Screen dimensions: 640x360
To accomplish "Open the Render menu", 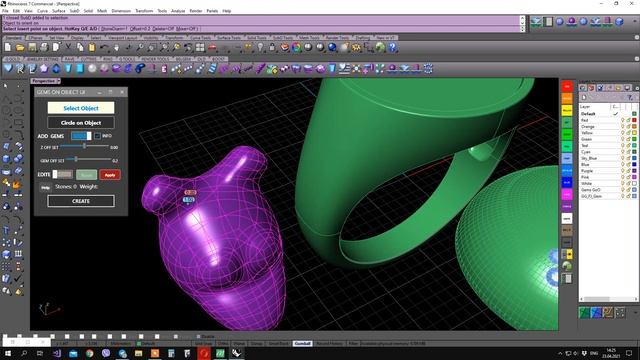I will 196,11.
